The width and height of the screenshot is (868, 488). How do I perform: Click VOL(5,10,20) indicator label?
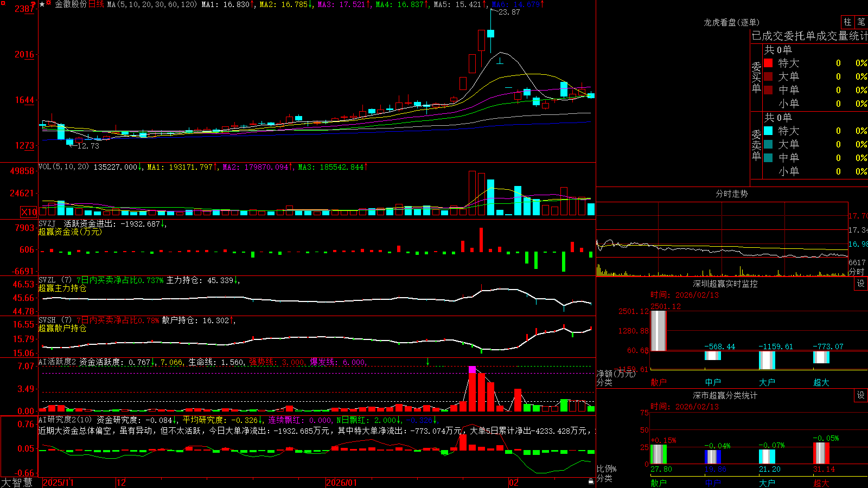(64, 167)
